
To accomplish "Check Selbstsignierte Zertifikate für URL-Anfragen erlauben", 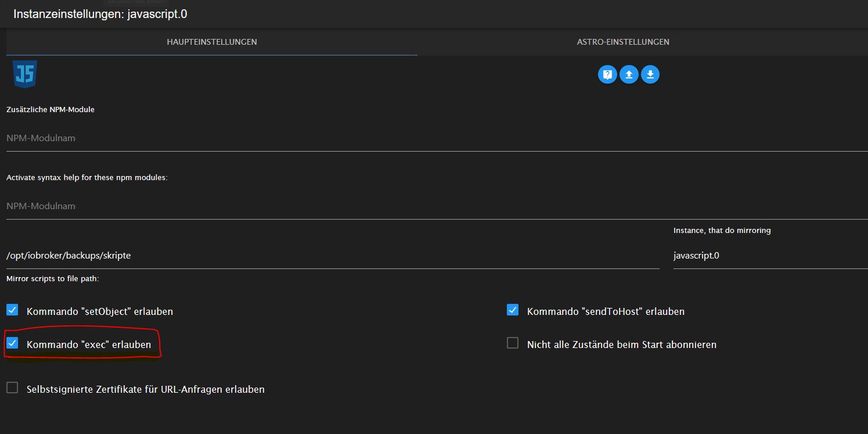I will pos(12,388).
